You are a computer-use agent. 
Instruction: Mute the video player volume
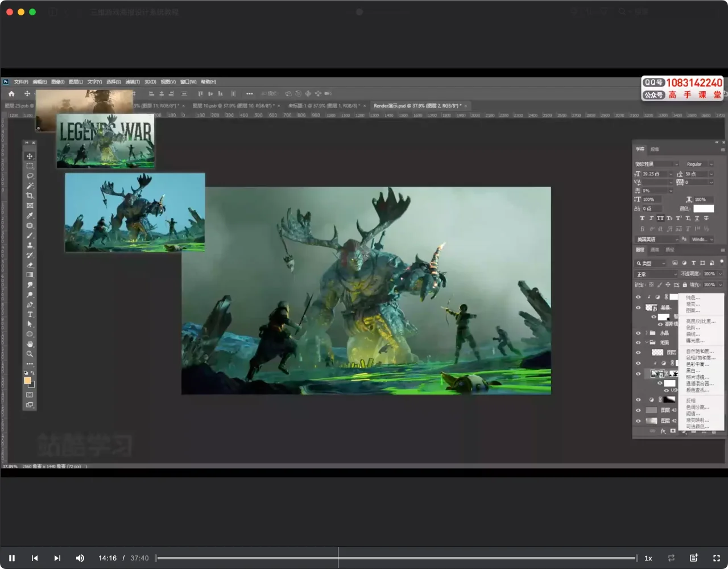pos(80,558)
